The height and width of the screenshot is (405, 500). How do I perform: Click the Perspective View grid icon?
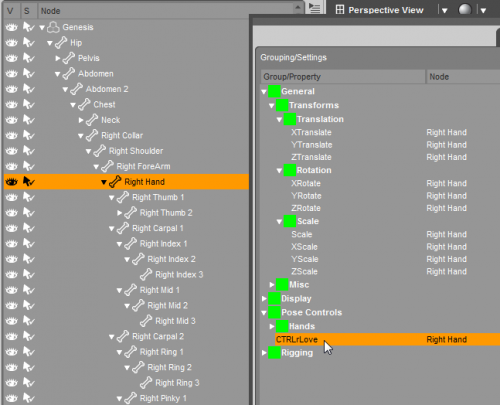point(340,10)
